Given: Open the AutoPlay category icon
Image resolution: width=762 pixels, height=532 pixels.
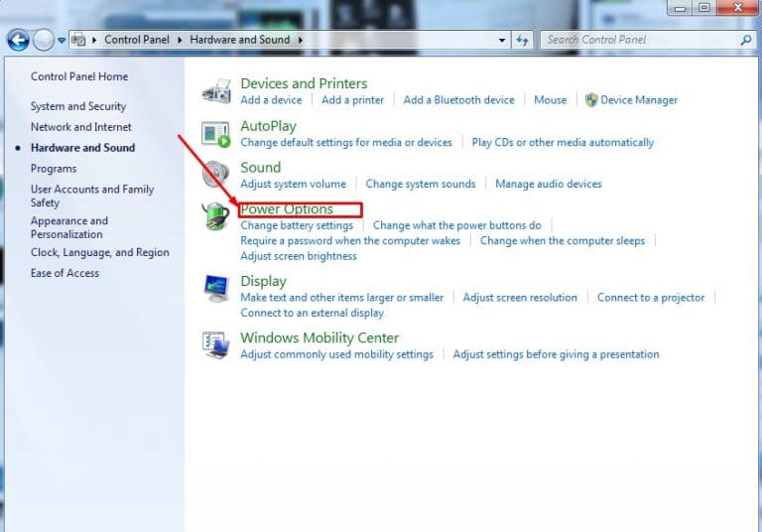Looking at the screenshot, I should [x=215, y=133].
